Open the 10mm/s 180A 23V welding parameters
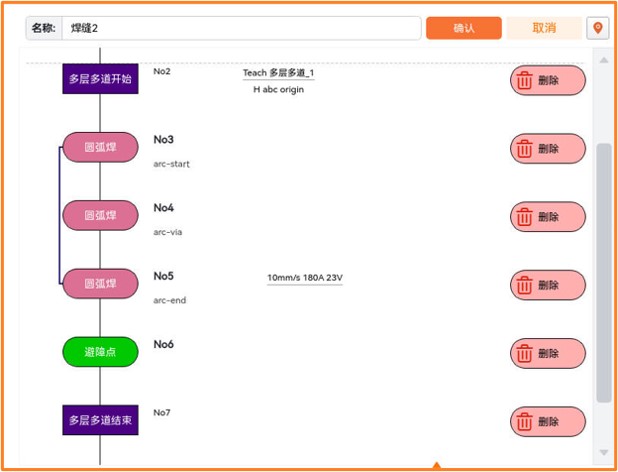 click(305, 278)
